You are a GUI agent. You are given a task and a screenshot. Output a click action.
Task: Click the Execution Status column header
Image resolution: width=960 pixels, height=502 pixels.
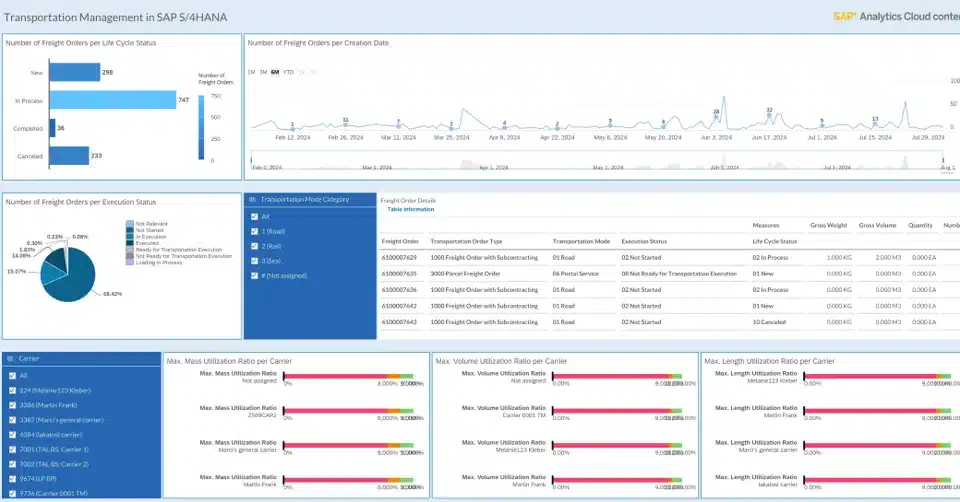(x=644, y=241)
